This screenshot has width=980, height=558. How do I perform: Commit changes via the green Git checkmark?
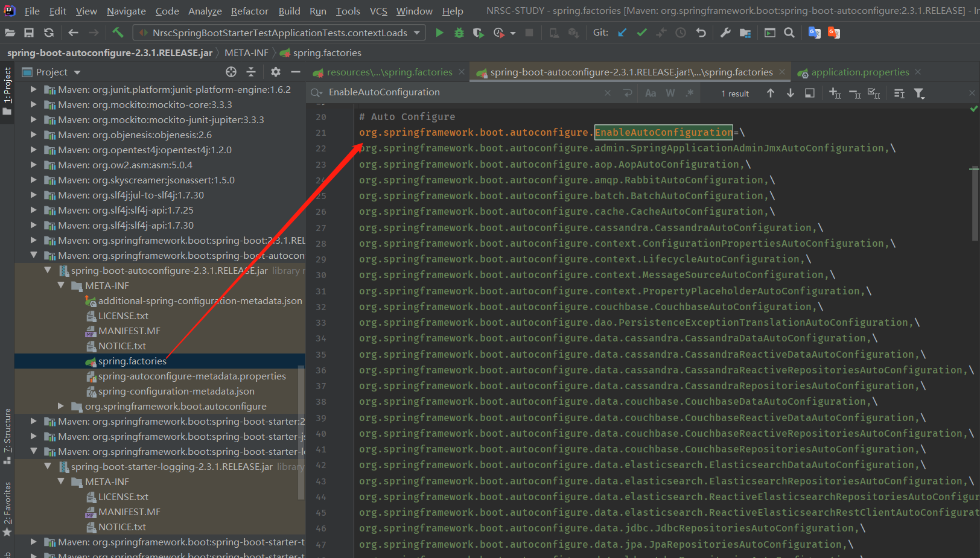coord(641,33)
